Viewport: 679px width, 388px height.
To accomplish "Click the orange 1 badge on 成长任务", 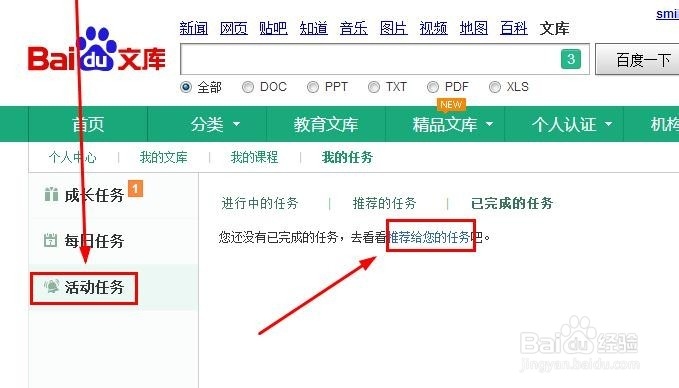I will [x=135, y=188].
